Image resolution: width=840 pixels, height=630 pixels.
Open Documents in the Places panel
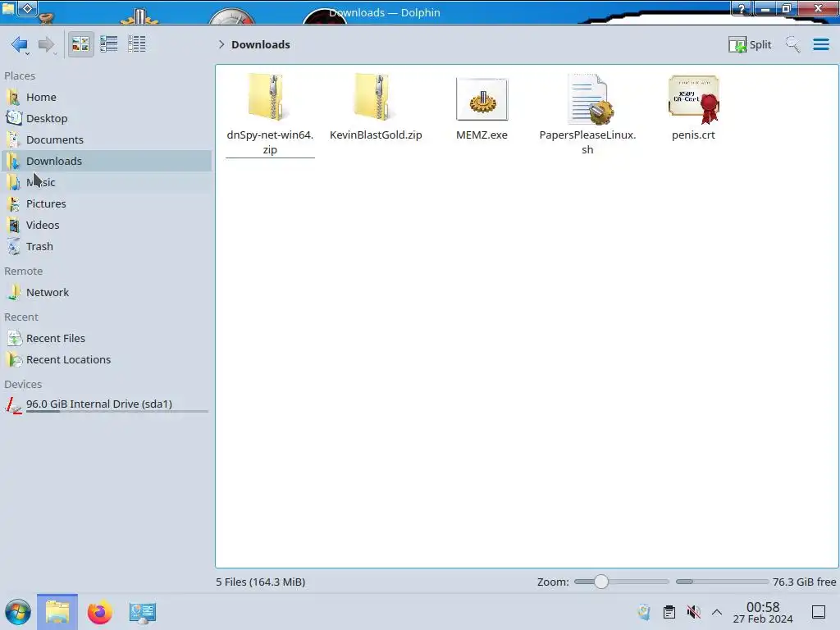pyautogui.click(x=106, y=139)
